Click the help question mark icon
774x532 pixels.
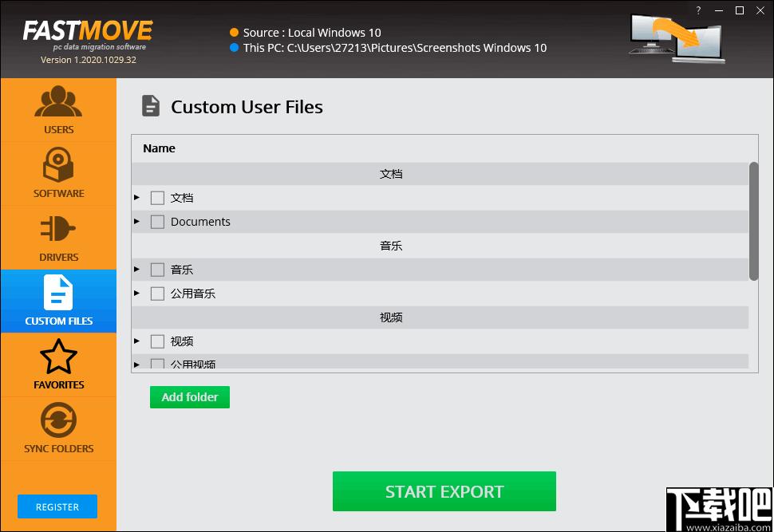tap(698, 10)
